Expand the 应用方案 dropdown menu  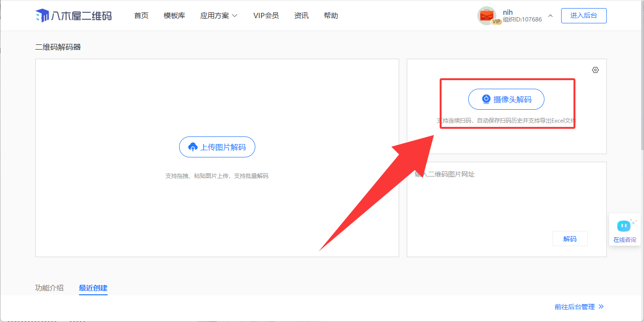(x=219, y=16)
